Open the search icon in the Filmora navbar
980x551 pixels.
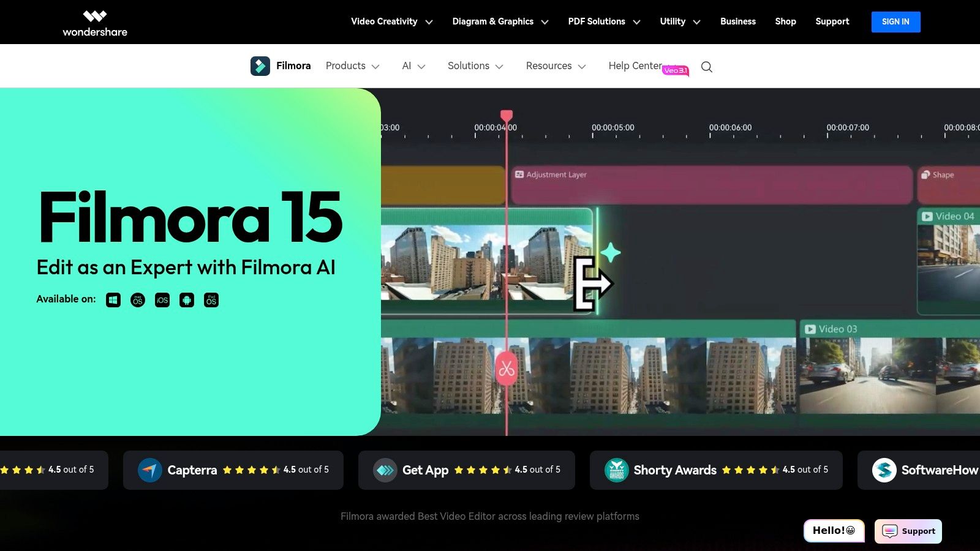(x=706, y=66)
